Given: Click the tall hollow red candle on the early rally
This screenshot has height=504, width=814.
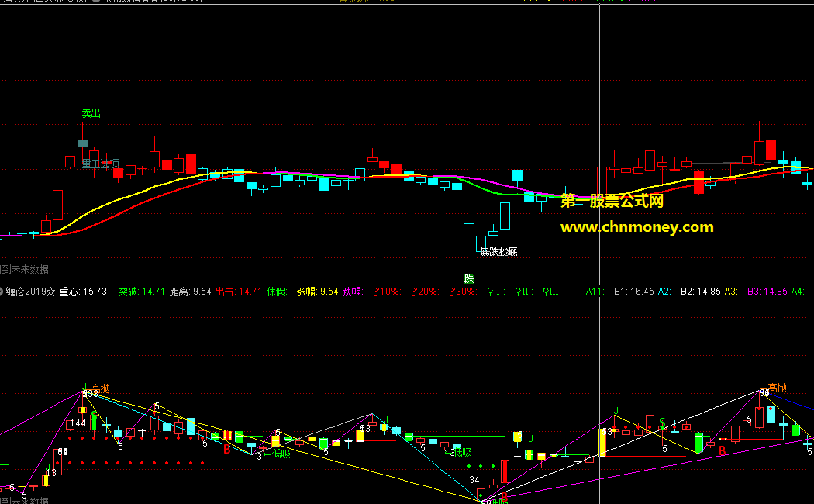Looking at the screenshot, I should [57, 205].
